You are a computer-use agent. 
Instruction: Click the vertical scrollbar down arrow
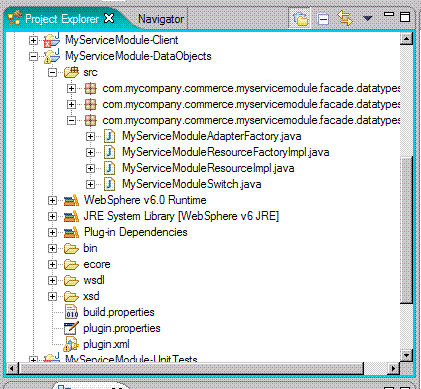(407, 355)
